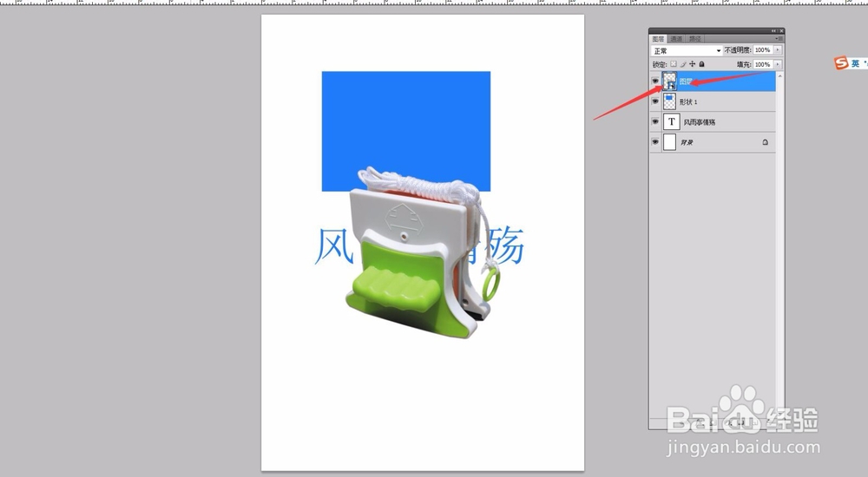The image size is (868, 477).
Task: Switch to the 通道 channels tab
Action: (x=676, y=39)
